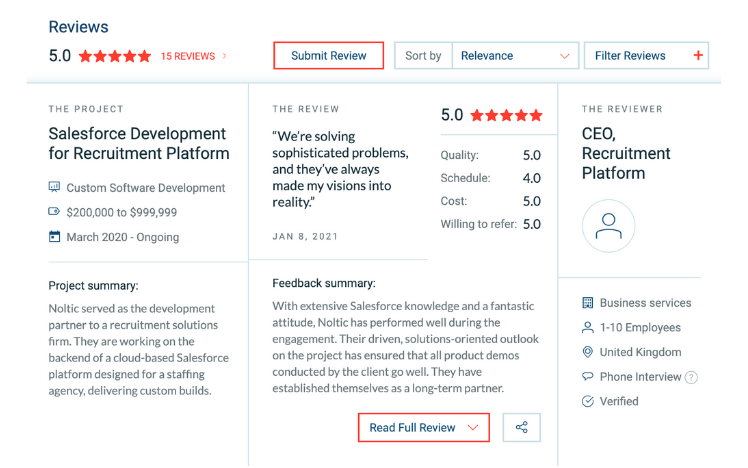Click the 1-10 Employees person icon
Viewport: 748px width, 468px height.
click(x=588, y=327)
